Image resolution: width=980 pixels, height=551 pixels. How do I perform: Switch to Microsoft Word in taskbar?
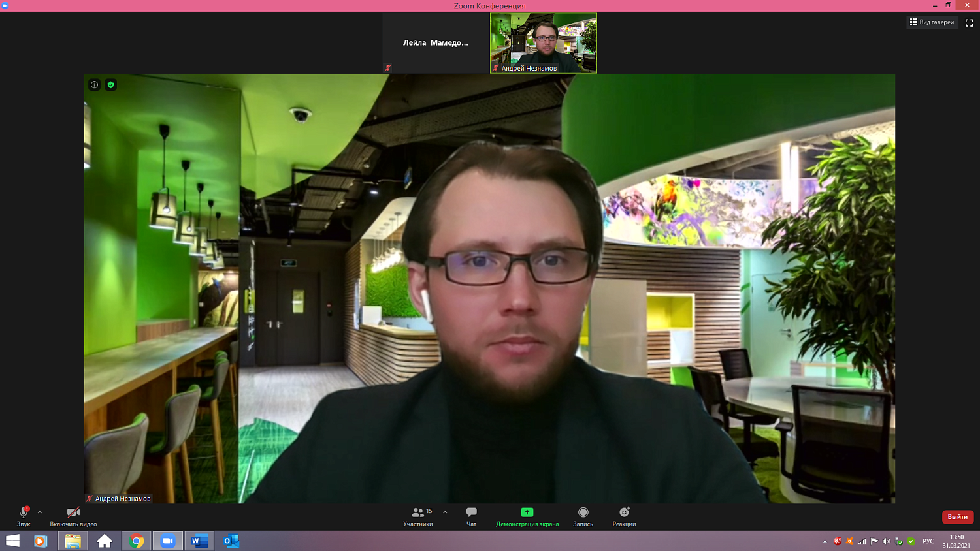pos(199,541)
